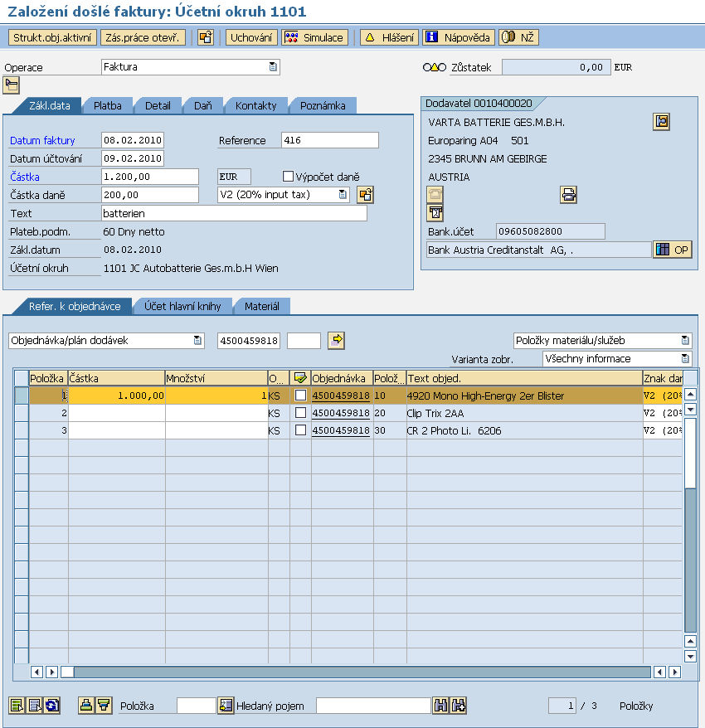Click the Hlášení button
This screenshot has width=705, height=728.
[389, 37]
